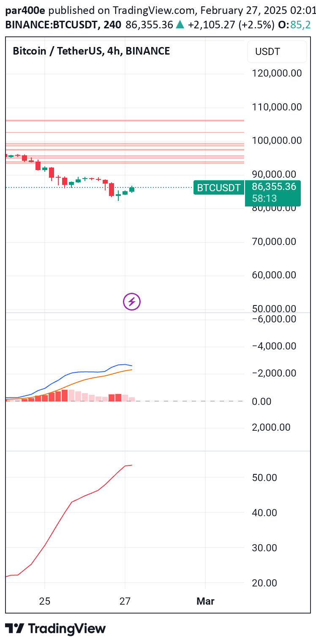
Task: Click the 30.00 label on lower indicator axis
Action: 264,548
